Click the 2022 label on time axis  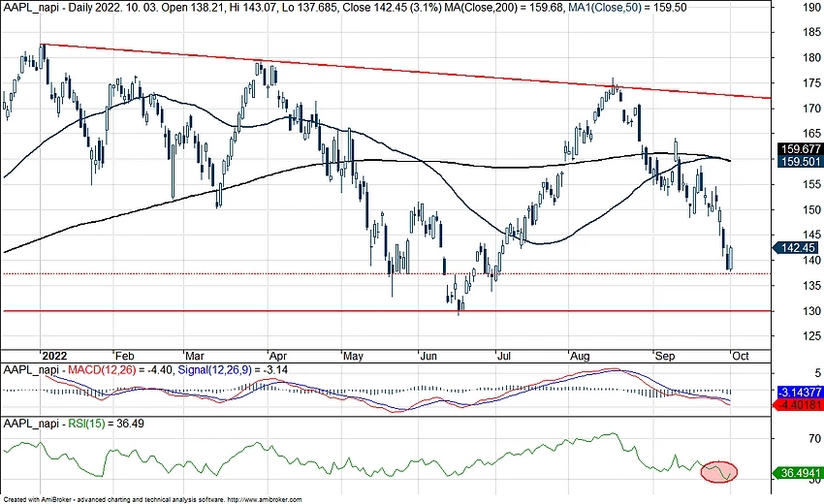[54, 356]
